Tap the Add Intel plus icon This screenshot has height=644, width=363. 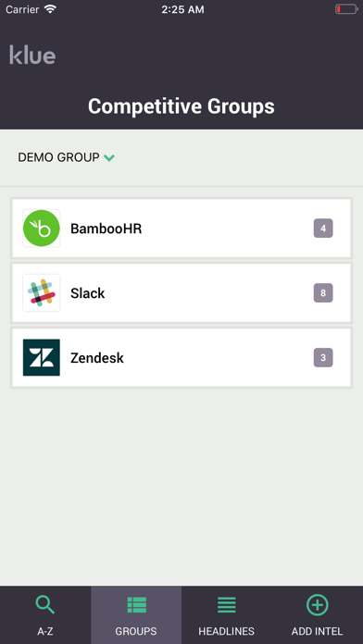(318, 605)
